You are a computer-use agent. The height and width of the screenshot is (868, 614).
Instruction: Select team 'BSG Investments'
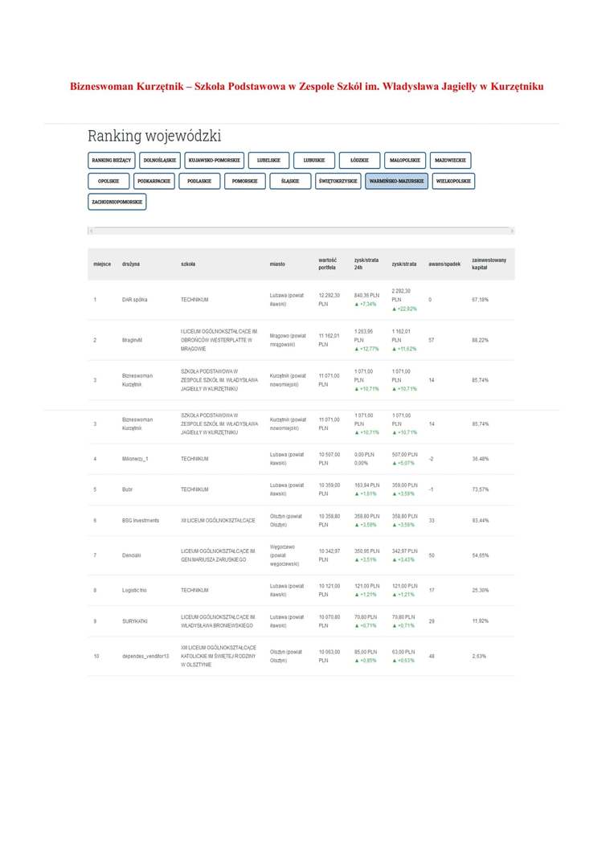(141, 520)
